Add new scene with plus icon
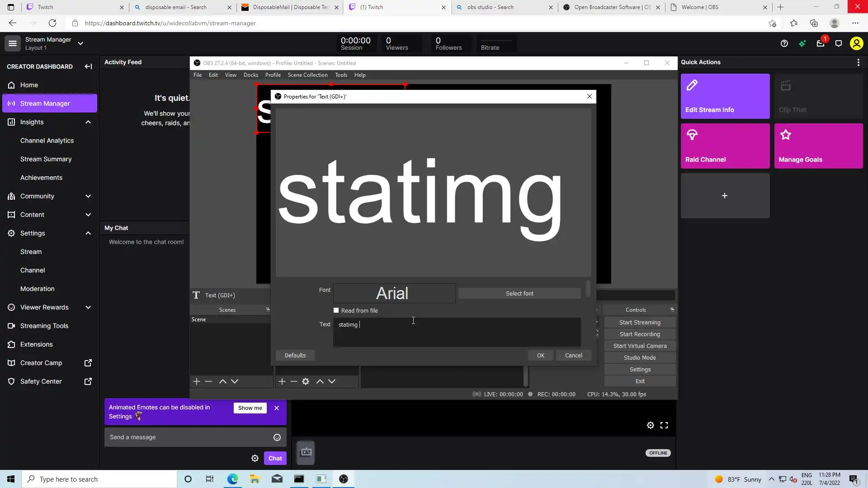Viewport: 868px width, 488px height. [x=197, y=381]
